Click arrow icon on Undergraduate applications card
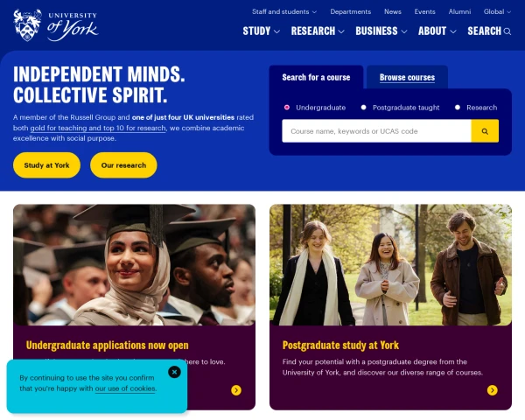The image size is (525, 420). point(236,390)
